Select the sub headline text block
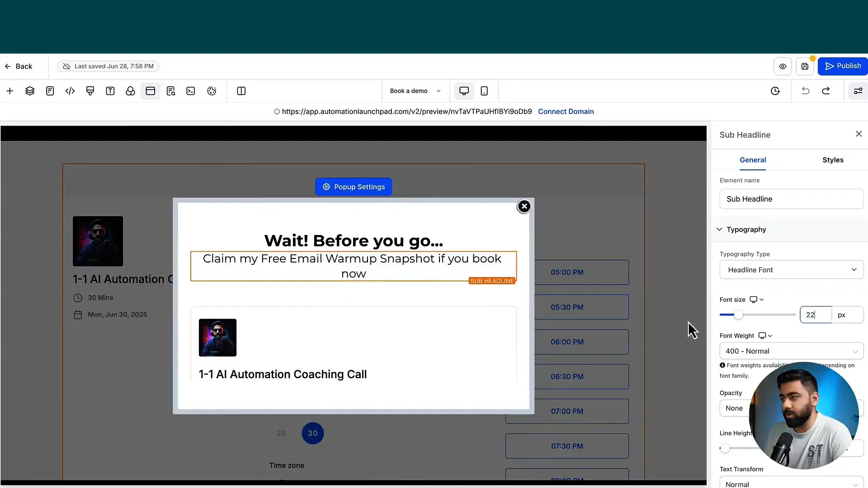Viewport: 868px width, 488px height. 353,266
